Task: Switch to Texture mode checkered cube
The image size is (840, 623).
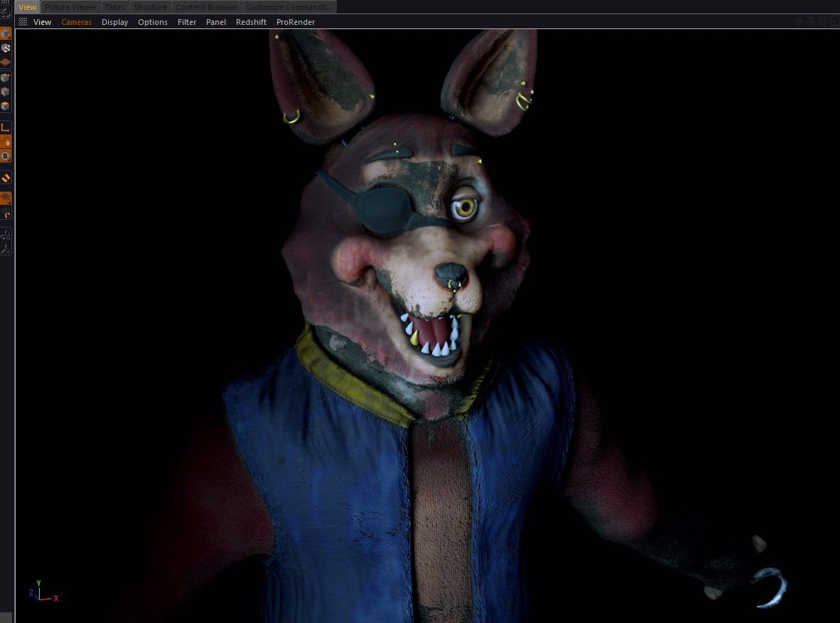Action: point(6,48)
